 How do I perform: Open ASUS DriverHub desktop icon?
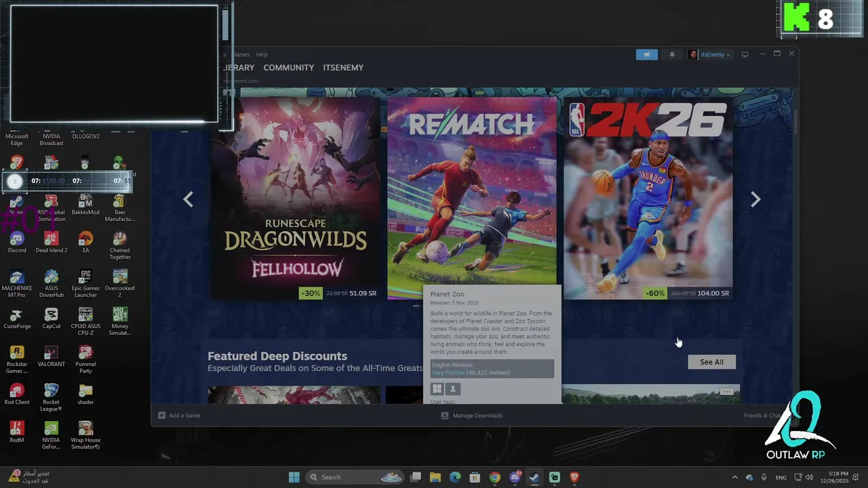point(51,283)
